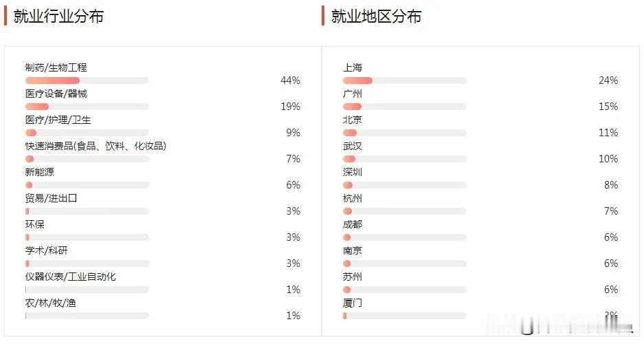Select the 农/林/牧/渔 label
The height and width of the screenshot is (344, 644).
point(51,303)
